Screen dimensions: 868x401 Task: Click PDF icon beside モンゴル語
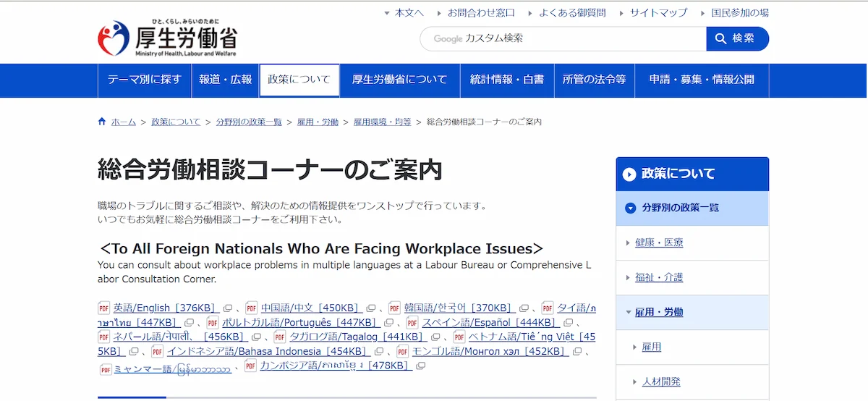[402, 351]
